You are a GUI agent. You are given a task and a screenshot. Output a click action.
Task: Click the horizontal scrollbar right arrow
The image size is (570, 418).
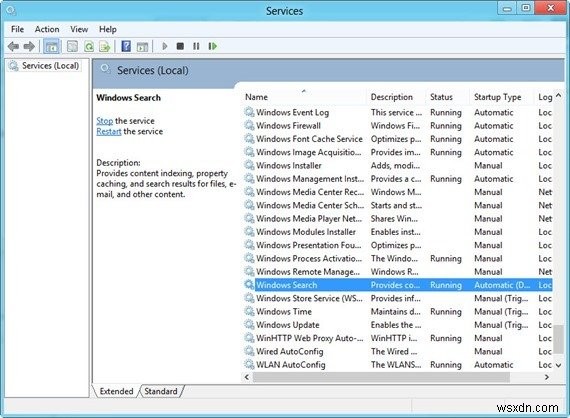pyautogui.click(x=547, y=377)
